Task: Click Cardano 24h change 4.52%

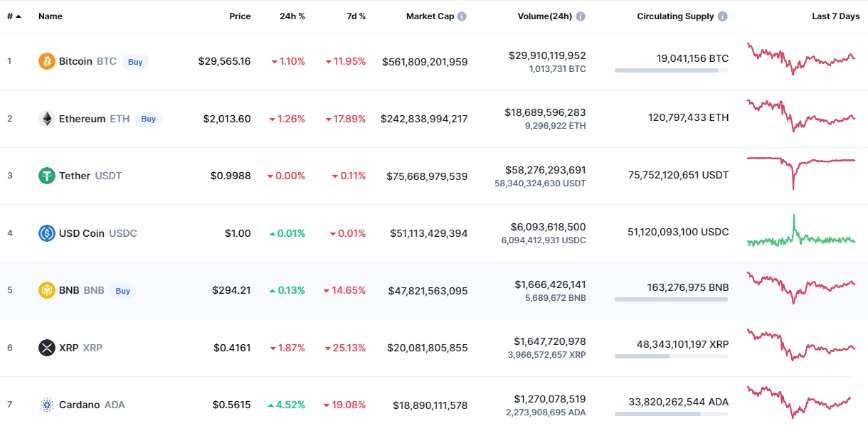Action: pos(286,405)
